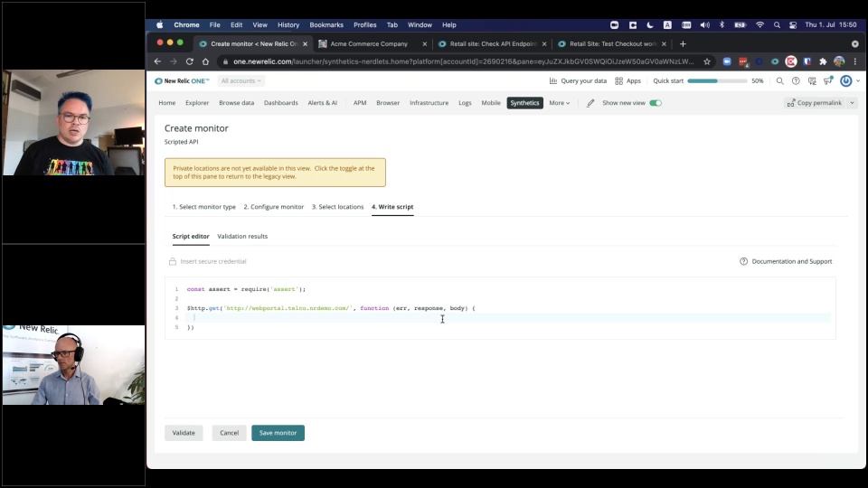Click the Validate button
The image size is (868, 488).
pyautogui.click(x=184, y=433)
